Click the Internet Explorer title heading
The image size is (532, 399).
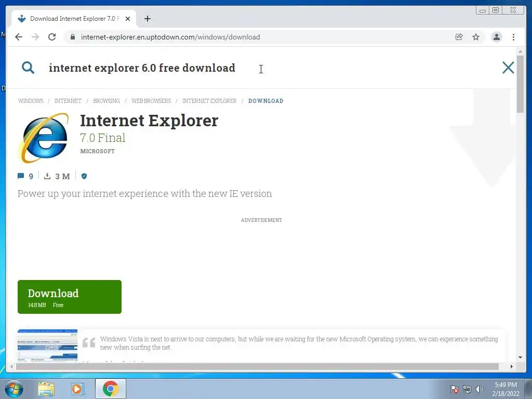149,121
